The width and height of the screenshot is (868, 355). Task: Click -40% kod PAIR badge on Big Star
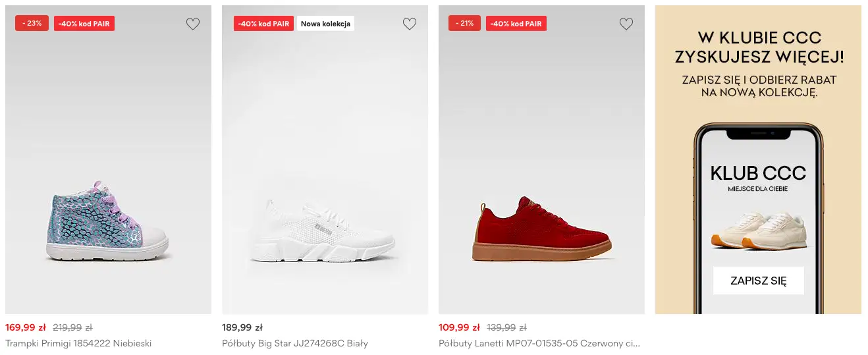(263, 24)
